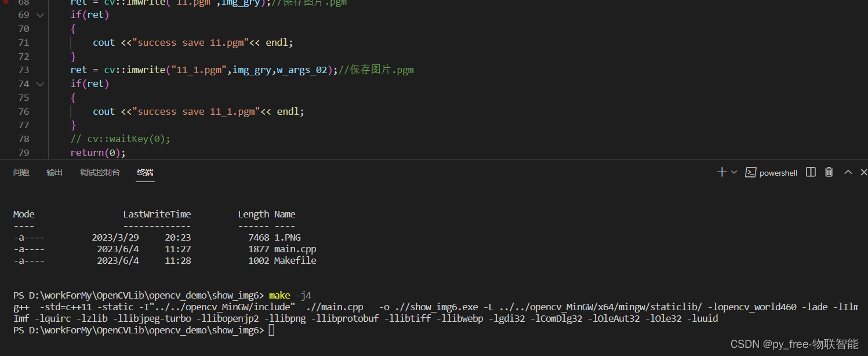Click line number 73 in the gutter
Image resolution: width=868 pixels, height=356 pixels.
tap(23, 70)
